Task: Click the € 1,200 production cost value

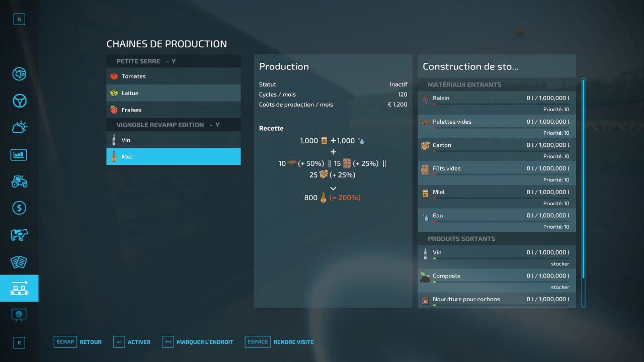Action: click(397, 105)
